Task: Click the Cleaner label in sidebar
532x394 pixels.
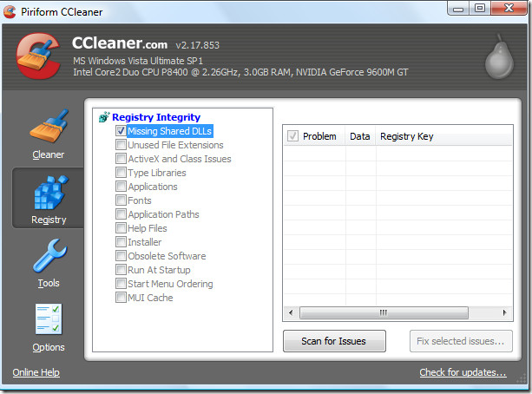Action: click(x=49, y=154)
